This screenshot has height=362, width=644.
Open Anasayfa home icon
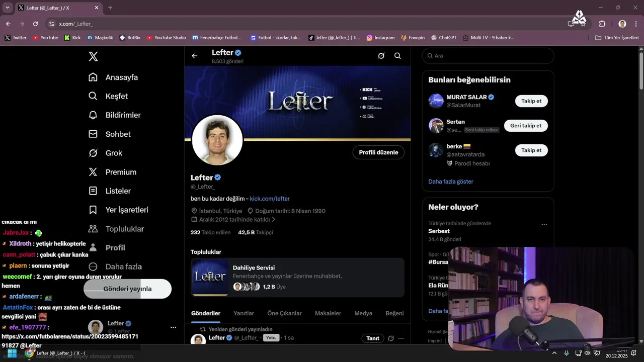(93, 77)
